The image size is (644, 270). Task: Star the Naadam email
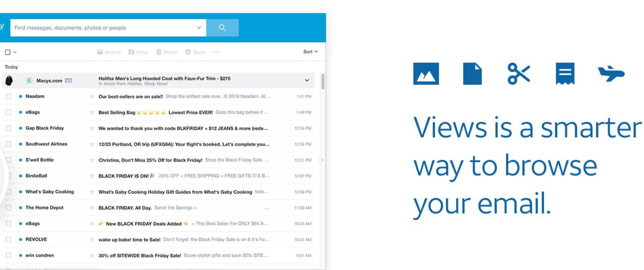point(92,96)
